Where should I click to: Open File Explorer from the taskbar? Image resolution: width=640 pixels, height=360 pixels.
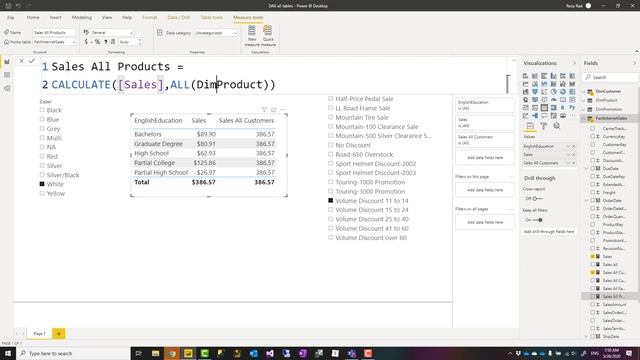point(156,353)
